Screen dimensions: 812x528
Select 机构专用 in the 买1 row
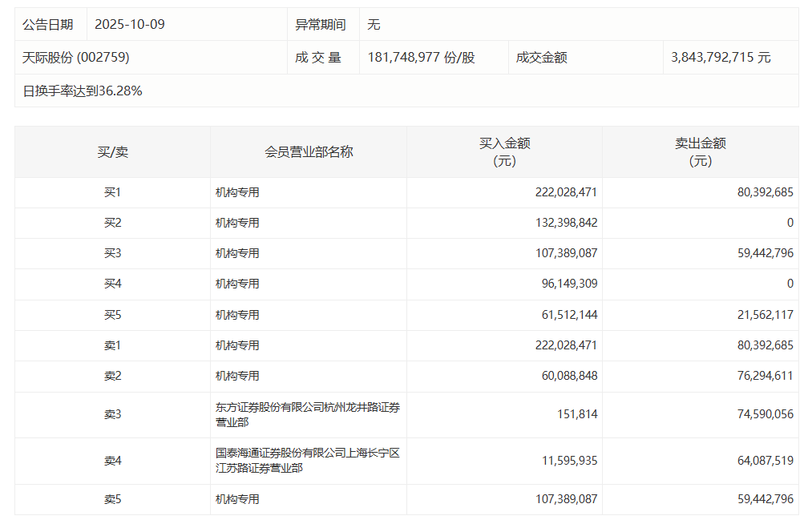point(237,192)
